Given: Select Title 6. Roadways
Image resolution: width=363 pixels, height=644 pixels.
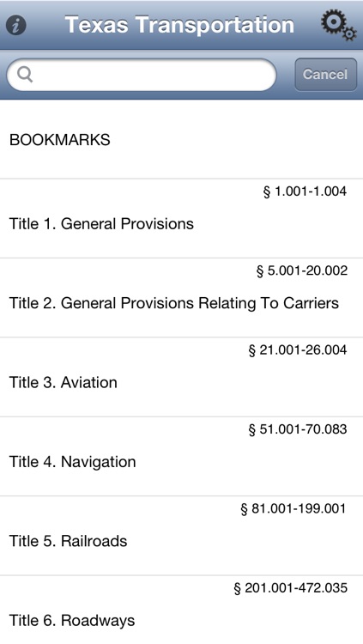Looking at the screenshot, I should point(182,610).
